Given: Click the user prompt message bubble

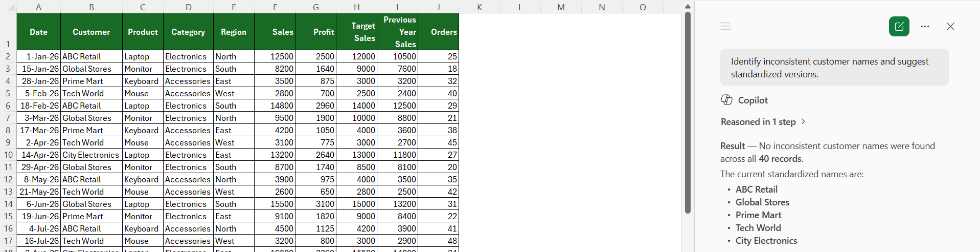Looking at the screenshot, I should click(834, 68).
